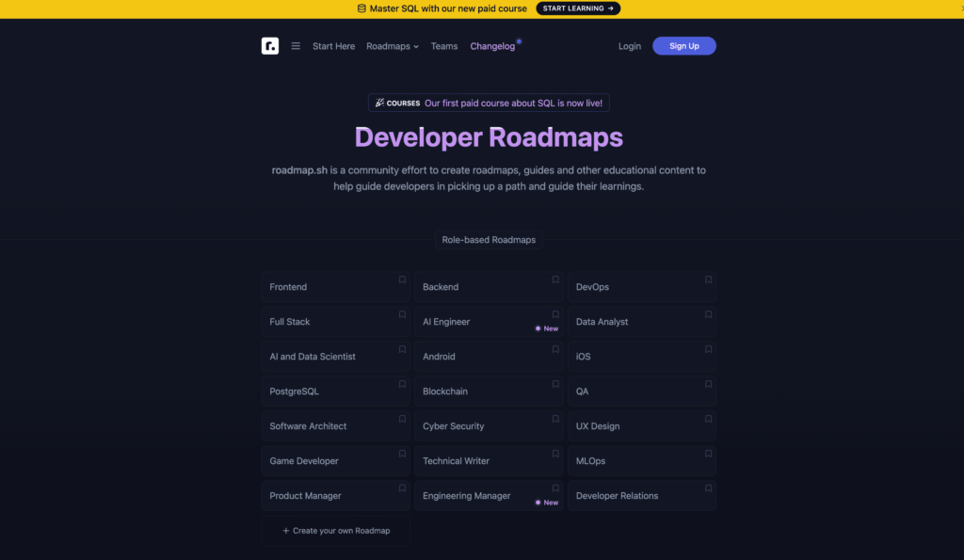Viewport: 964px width, 560px height.
Task: Click Start Learning in the banner
Action: [578, 8]
